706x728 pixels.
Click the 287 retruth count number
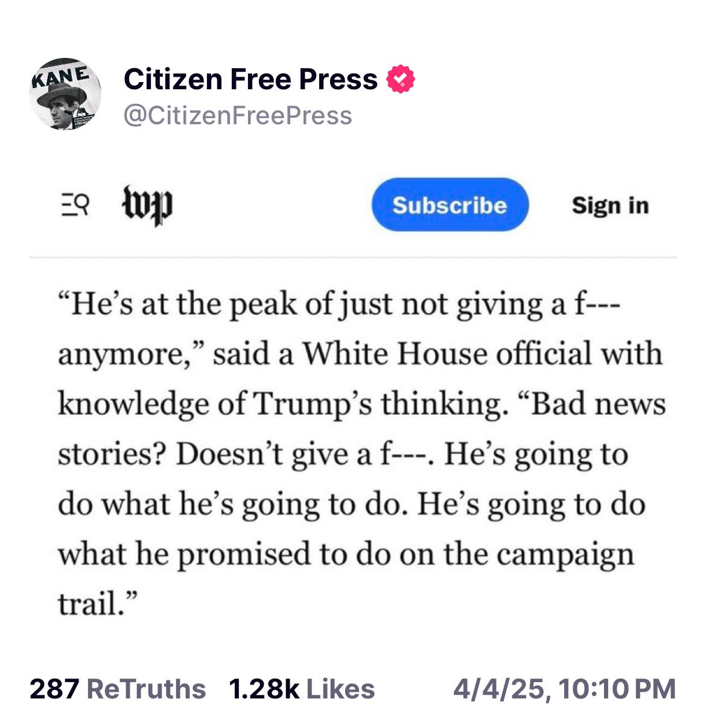54,689
